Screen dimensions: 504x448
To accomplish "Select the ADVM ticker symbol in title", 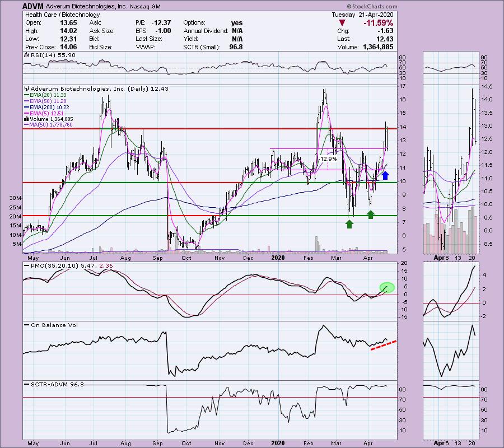I will pos(33,6).
